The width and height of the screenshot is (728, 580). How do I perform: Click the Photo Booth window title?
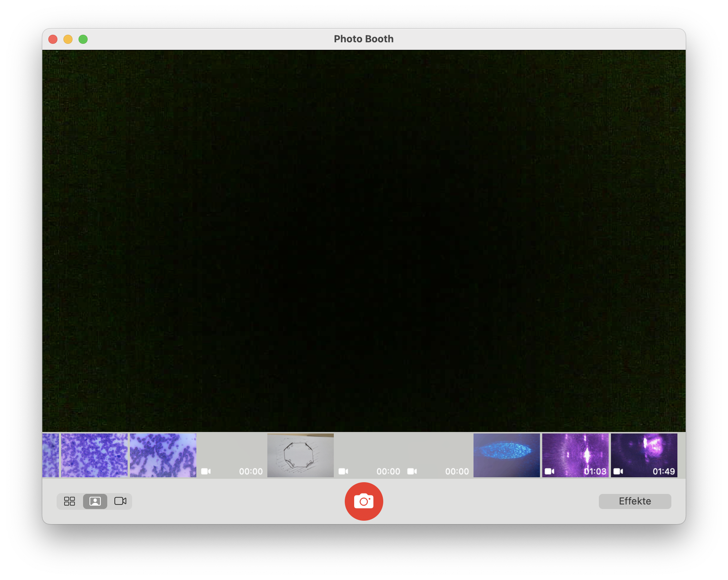364,39
